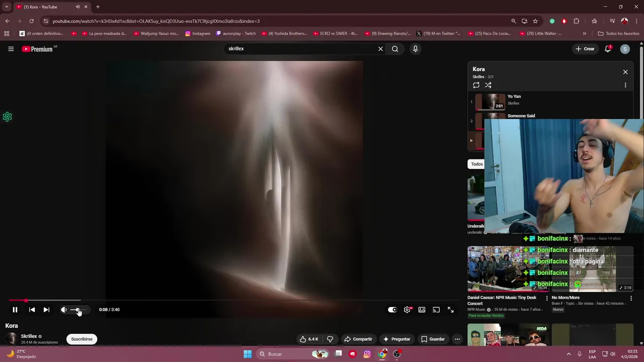The height and width of the screenshot is (362, 644).
Task: Seek on the red video progress bar
Action: pyautogui.click(x=233, y=301)
